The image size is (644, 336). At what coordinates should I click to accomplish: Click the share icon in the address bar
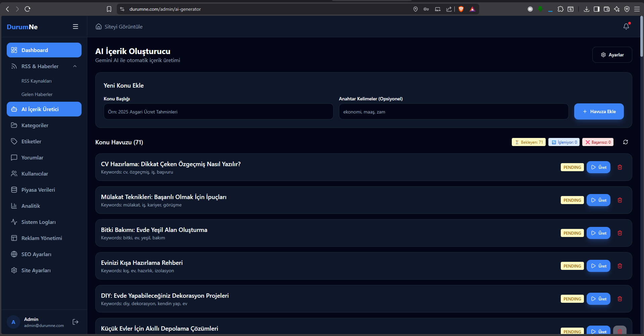[x=449, y=9]
